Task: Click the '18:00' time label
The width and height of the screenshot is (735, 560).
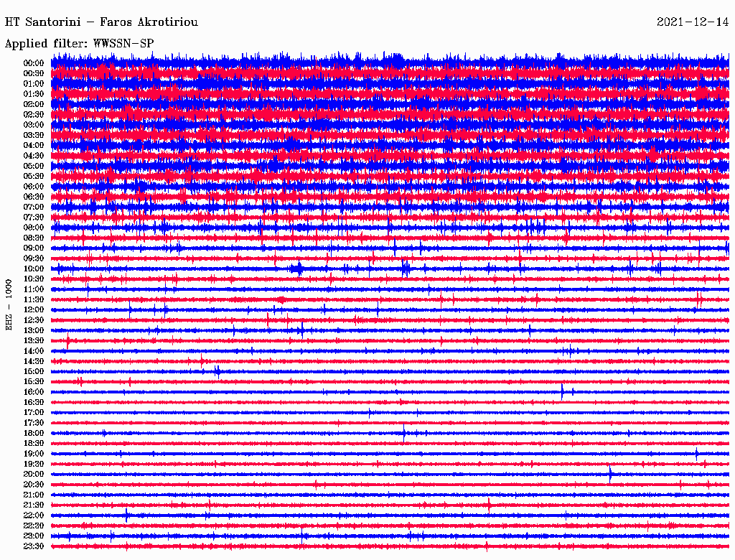Action: (34, 434)
